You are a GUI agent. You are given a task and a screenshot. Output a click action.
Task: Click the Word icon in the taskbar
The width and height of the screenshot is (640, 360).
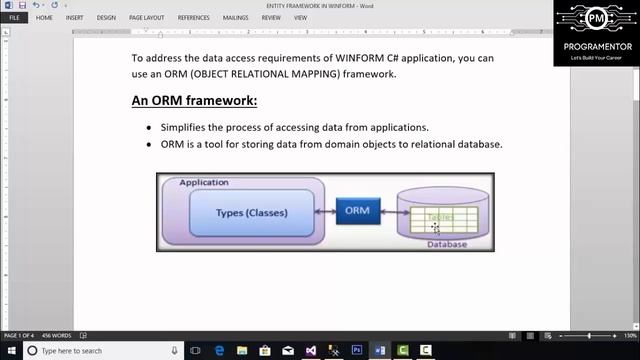point(380,351)
